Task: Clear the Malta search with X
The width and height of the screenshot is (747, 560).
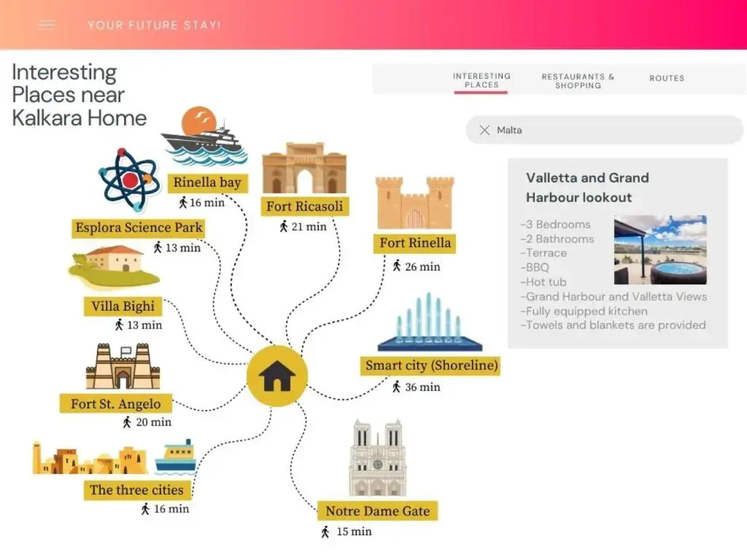Action: pos(485,130)
